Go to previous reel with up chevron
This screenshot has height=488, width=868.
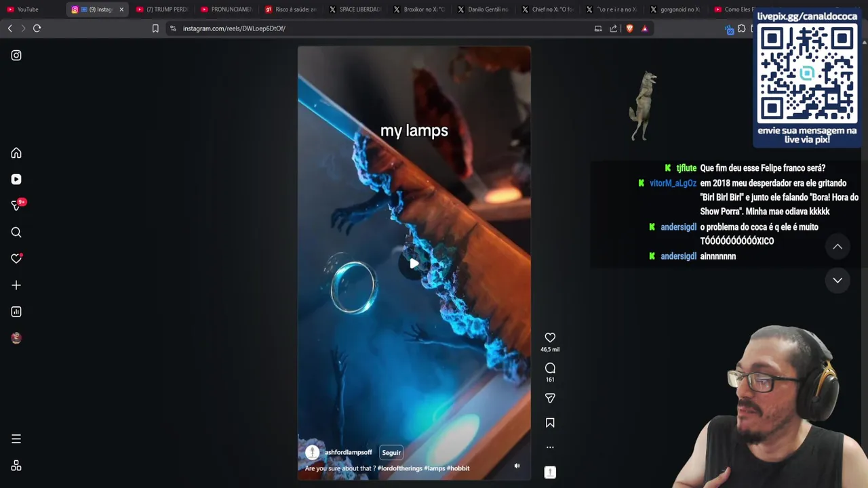point(837,247)
